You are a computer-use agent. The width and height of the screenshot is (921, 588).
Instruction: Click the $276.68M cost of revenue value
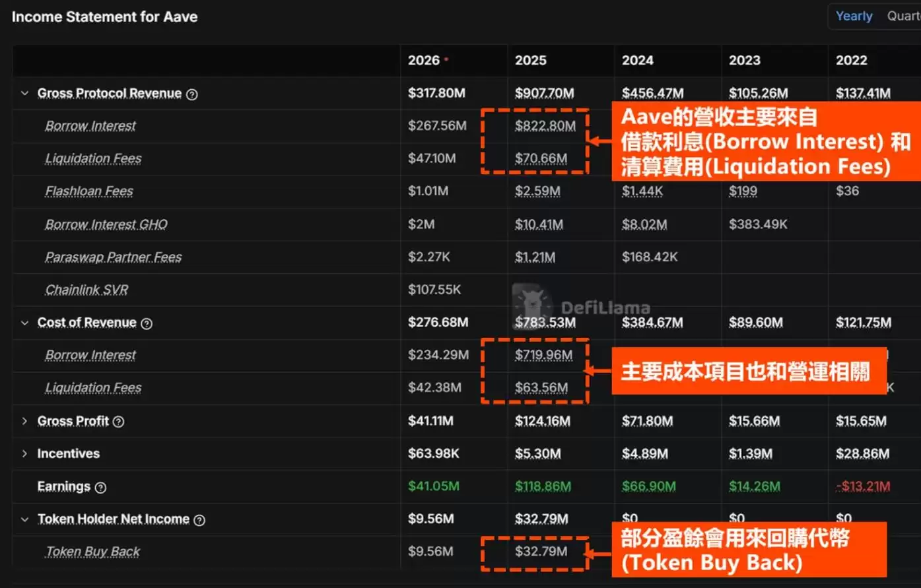438,322
